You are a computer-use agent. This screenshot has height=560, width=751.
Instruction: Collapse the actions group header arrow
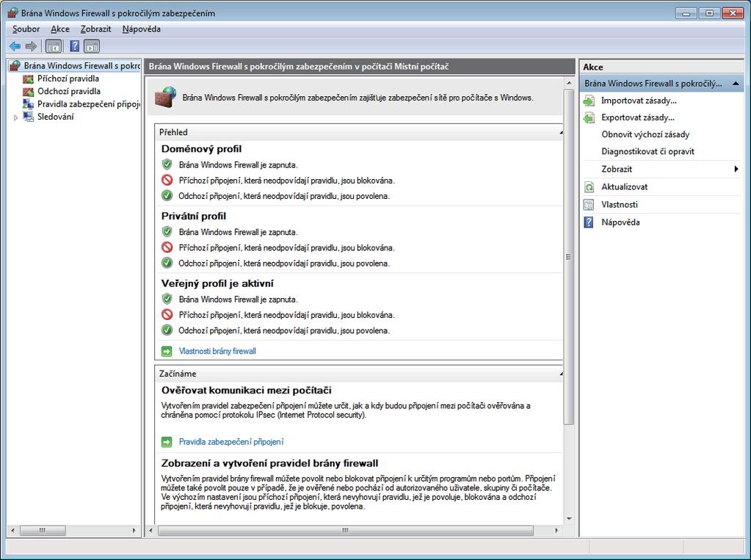point(735,84)
